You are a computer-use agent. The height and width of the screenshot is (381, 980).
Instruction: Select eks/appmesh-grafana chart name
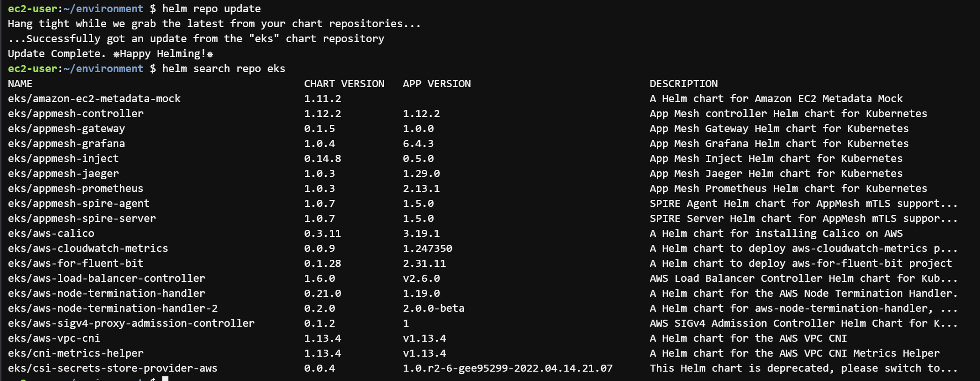click(66, 144)
